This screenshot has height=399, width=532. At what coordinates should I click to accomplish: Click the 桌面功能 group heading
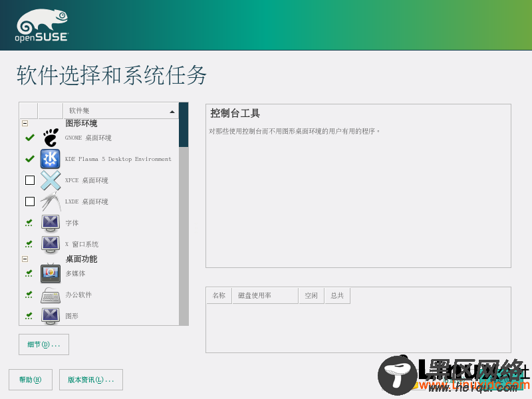click(x=81, y=259)
